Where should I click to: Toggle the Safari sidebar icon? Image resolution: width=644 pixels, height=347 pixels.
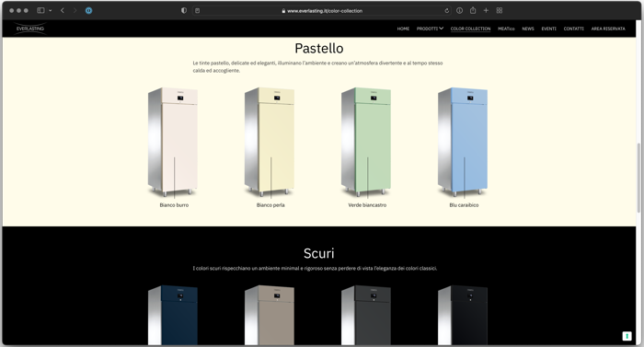coord(40,11)
